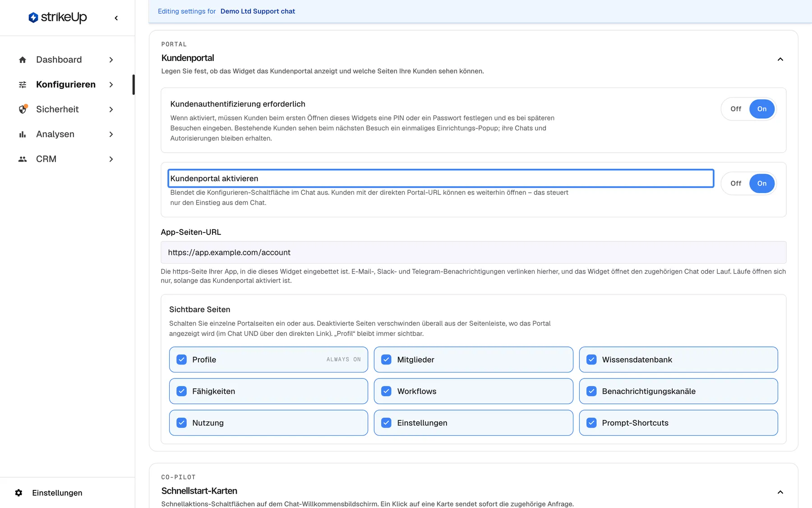Collapse the Kundenportal section

click(x=780, y=59)
